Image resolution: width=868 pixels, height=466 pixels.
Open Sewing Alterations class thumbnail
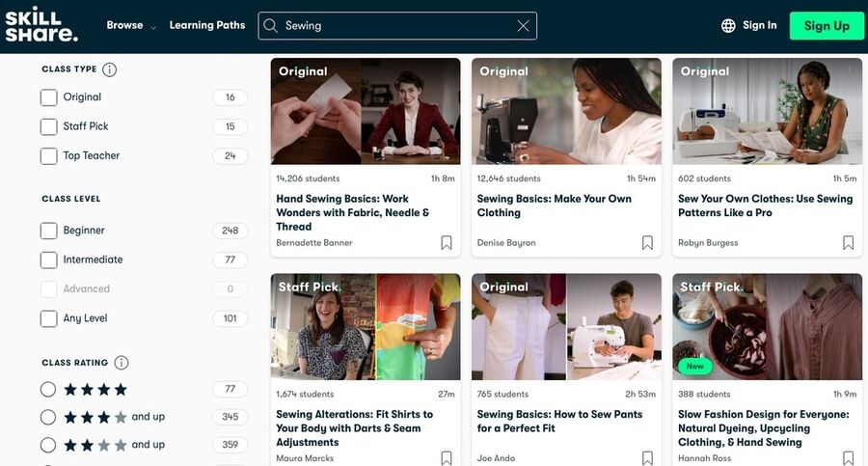tap(366, 327)
